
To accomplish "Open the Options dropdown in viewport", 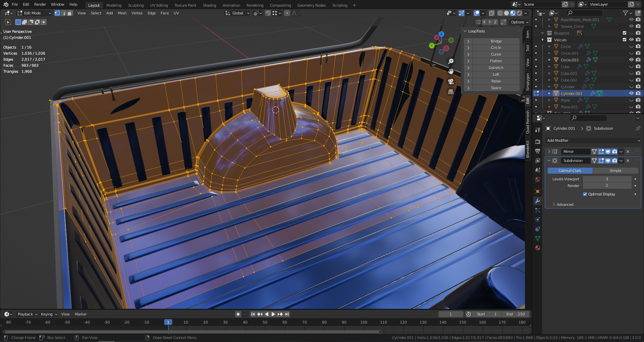I will 520,22.
